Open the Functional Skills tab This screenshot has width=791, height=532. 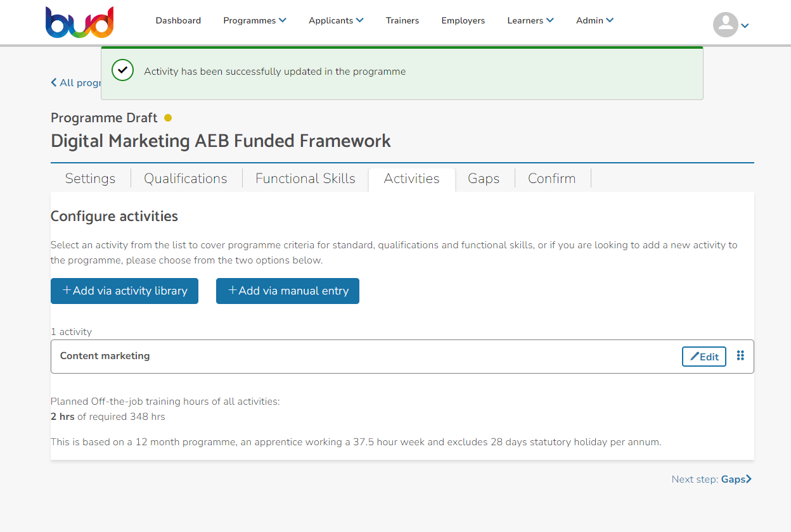305,179
